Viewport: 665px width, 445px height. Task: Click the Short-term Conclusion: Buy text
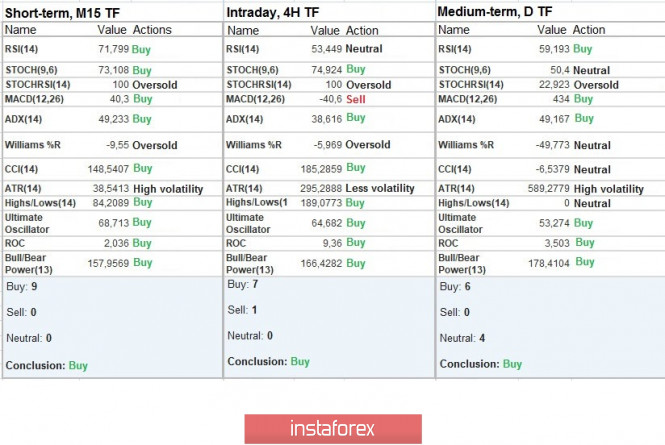click(x=47, y=366)
